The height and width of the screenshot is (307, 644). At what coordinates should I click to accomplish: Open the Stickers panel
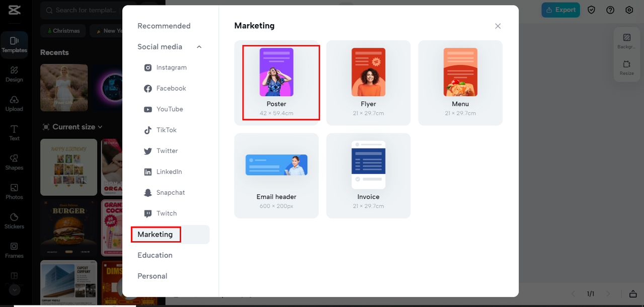point(14,220)
